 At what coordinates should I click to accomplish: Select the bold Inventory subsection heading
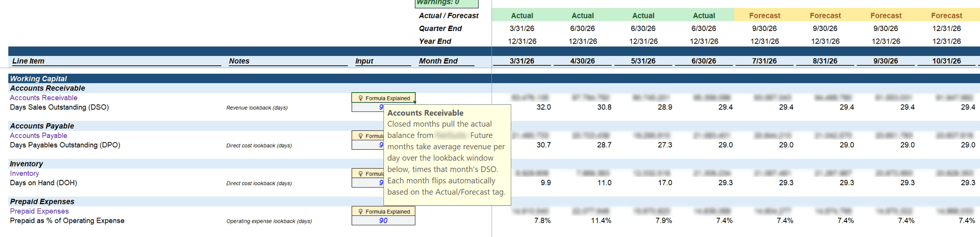click(x=27, y=164)
